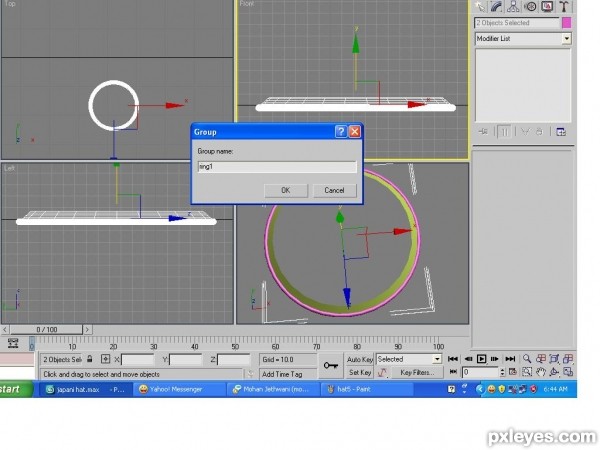Click the 2 Objects Selected name field
This screenshot has width=600, height=450.
517,23
